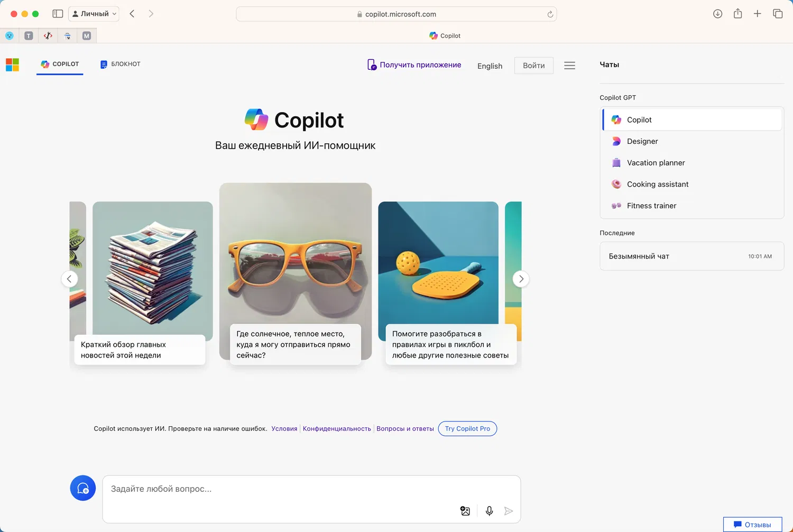Add a new Safari tab
This screenshot has height=532, width=793.
click(758, 14)
